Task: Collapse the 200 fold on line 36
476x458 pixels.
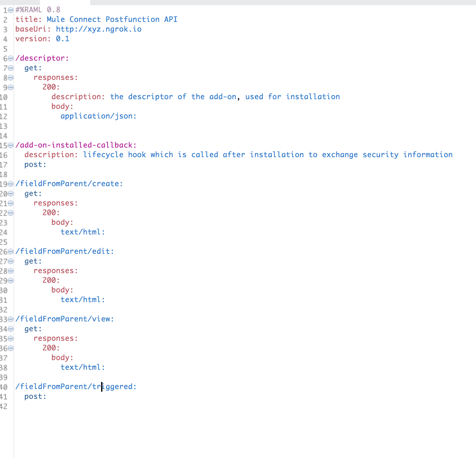Action: coord(10,348)
